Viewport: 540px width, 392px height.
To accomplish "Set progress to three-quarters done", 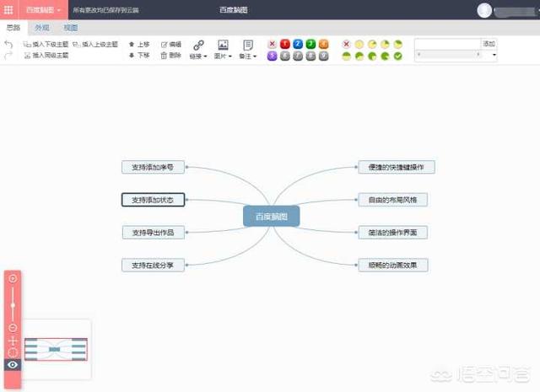I will pos(372,56).
